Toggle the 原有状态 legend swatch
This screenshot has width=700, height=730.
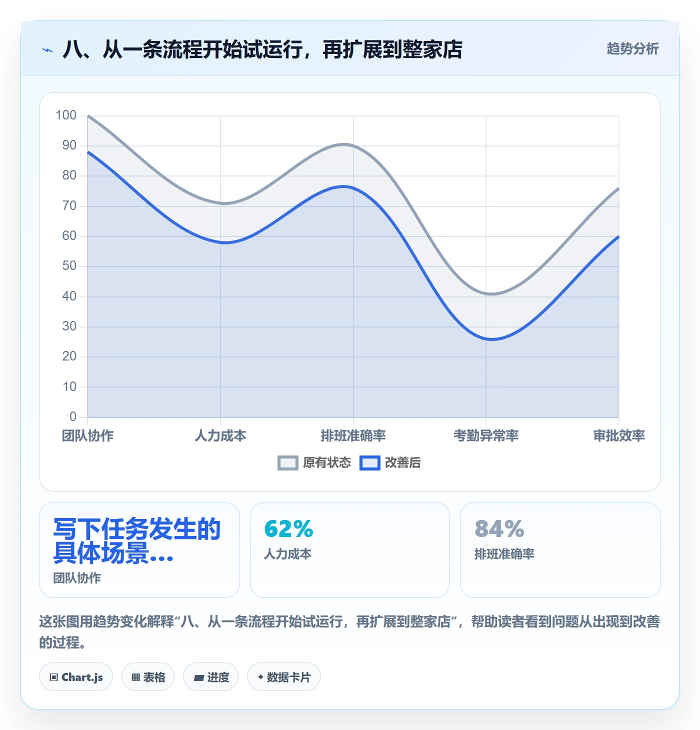pos(288,463)
